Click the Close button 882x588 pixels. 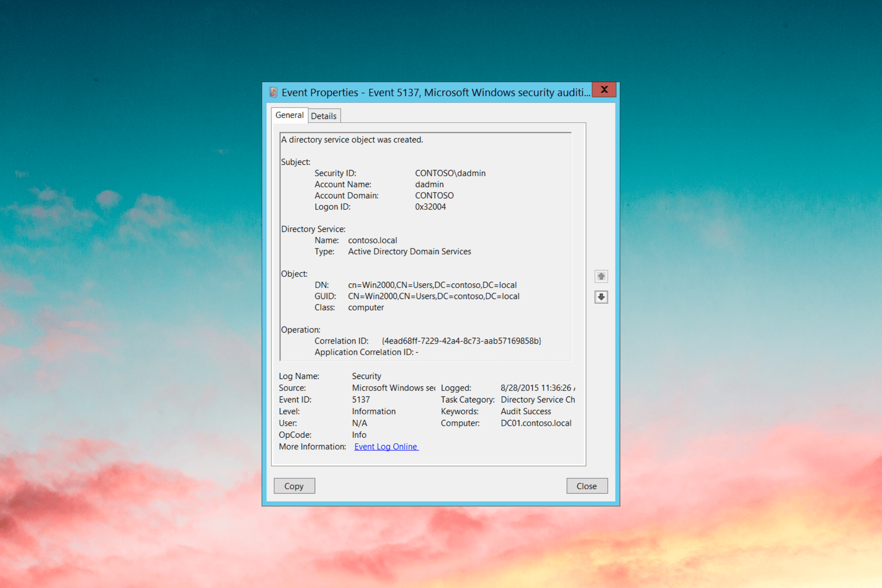click(x=587, y=486)
